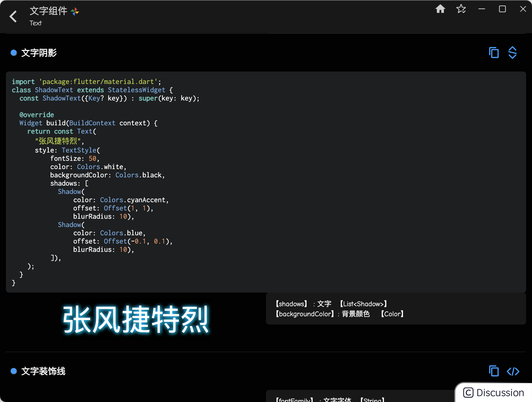Click the blue bullet beside 文字阴影

pyautogui.click(x=14, y=53)
